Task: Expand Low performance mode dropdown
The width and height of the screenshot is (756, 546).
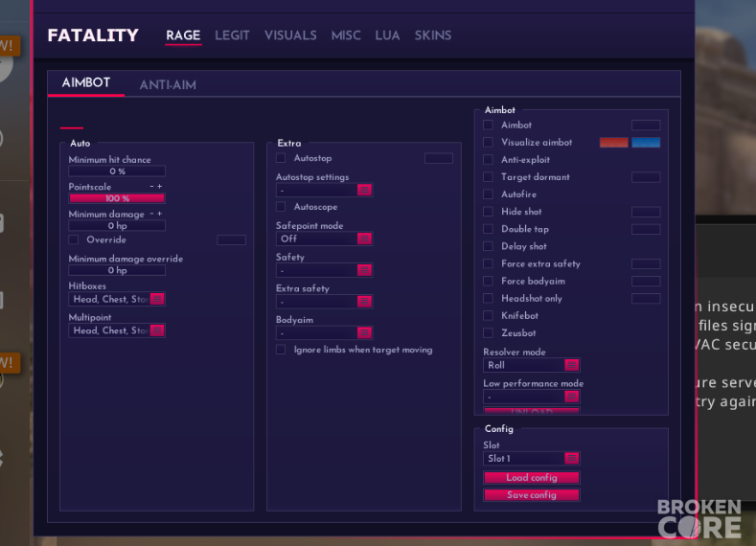Action: 532,397
